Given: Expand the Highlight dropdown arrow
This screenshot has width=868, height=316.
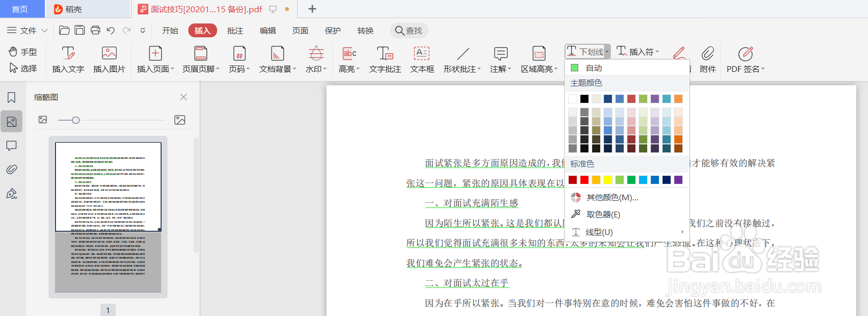Looking at the screenshot, I should pos(358,69).
